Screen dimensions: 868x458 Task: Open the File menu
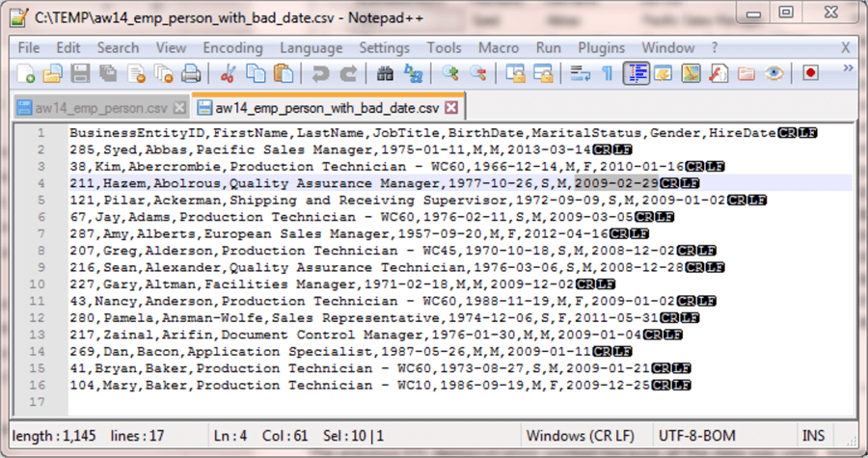tap(29, 48)
